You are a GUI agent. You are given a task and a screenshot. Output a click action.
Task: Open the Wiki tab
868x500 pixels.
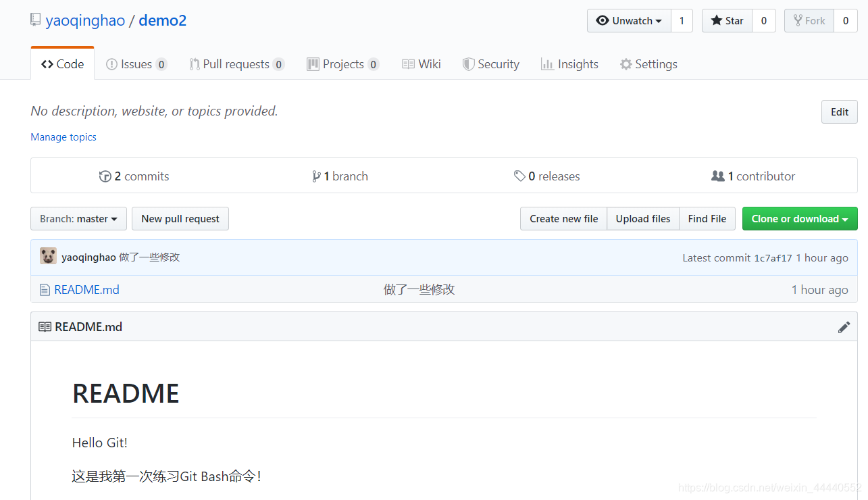(x=422, y=64)
